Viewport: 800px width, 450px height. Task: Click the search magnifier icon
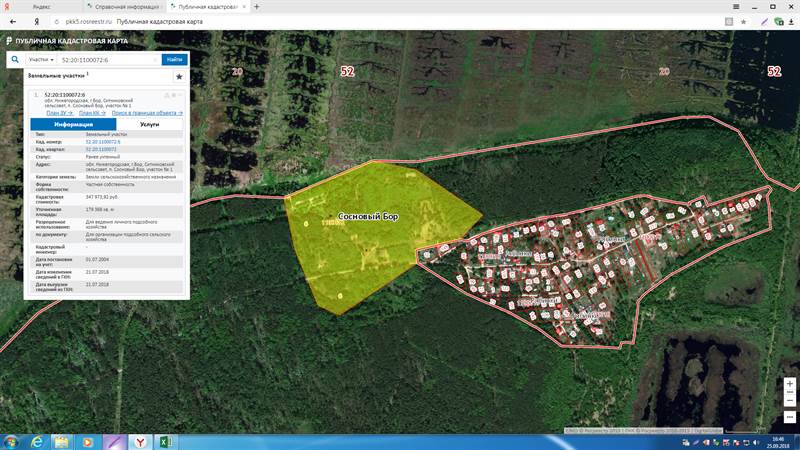pos(15,60)
